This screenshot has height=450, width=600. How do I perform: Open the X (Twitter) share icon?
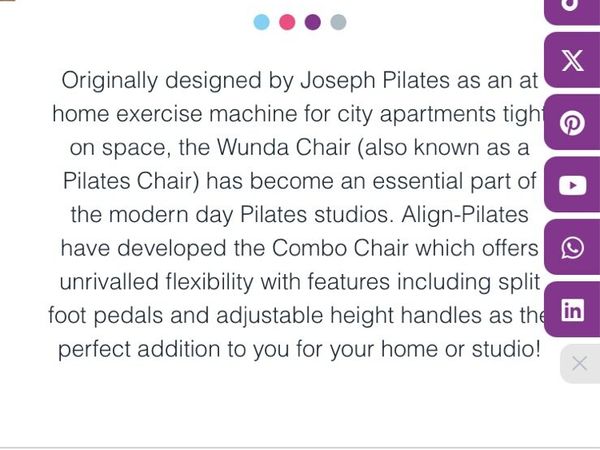click(x=572, y=60)
